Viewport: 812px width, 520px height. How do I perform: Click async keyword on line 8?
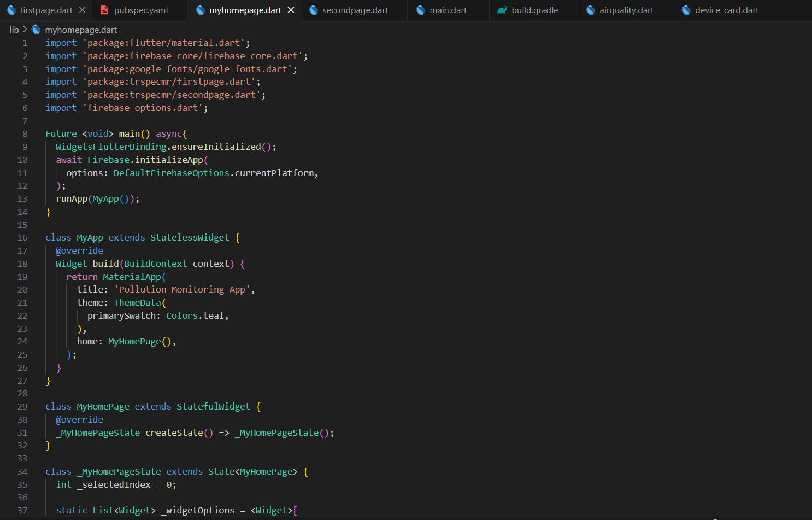[169, 134]
